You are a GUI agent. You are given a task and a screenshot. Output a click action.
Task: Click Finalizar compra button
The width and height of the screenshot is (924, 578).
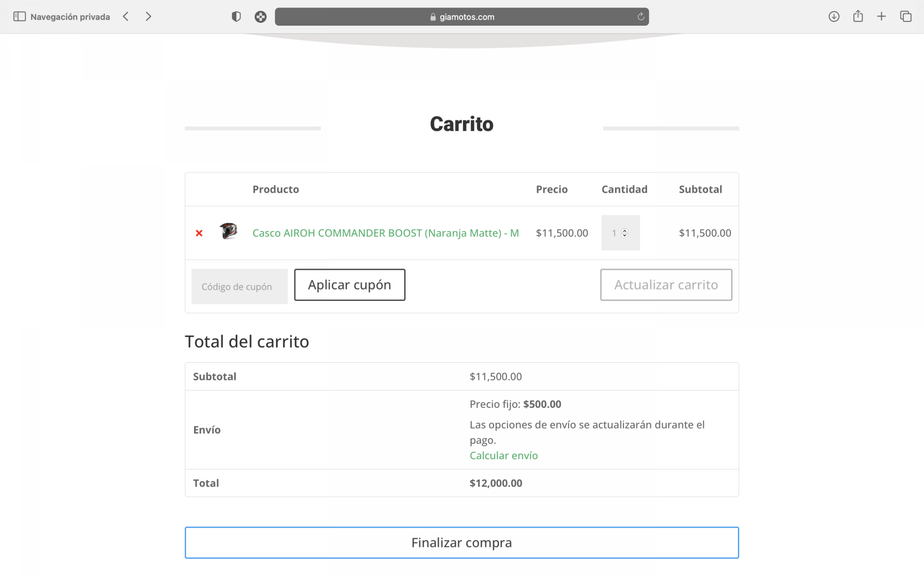coord(462,543)
